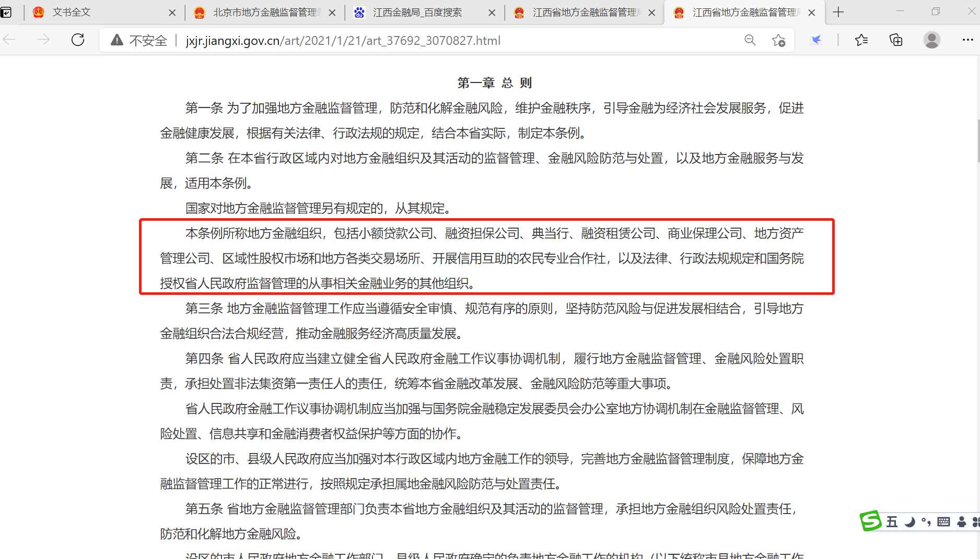This screenshot has width=980, height=559.
Task: Toggle Sogou full/half-width moon icon
Action: (x=909, y=522)
